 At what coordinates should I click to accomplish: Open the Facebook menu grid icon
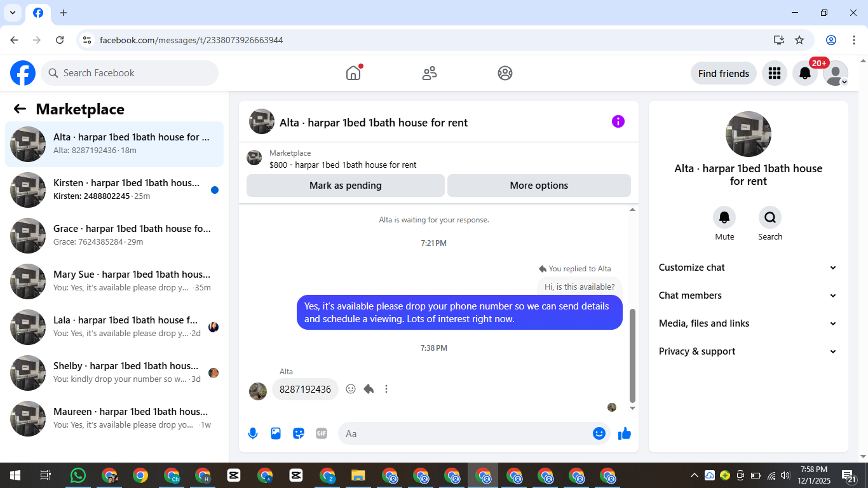click(x=774, y=73)
